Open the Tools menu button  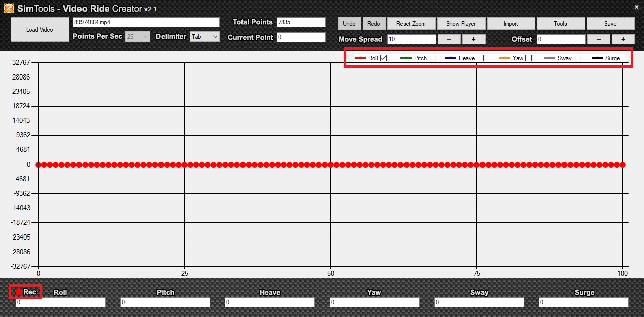pyautogui.click(x=560, y=24)
